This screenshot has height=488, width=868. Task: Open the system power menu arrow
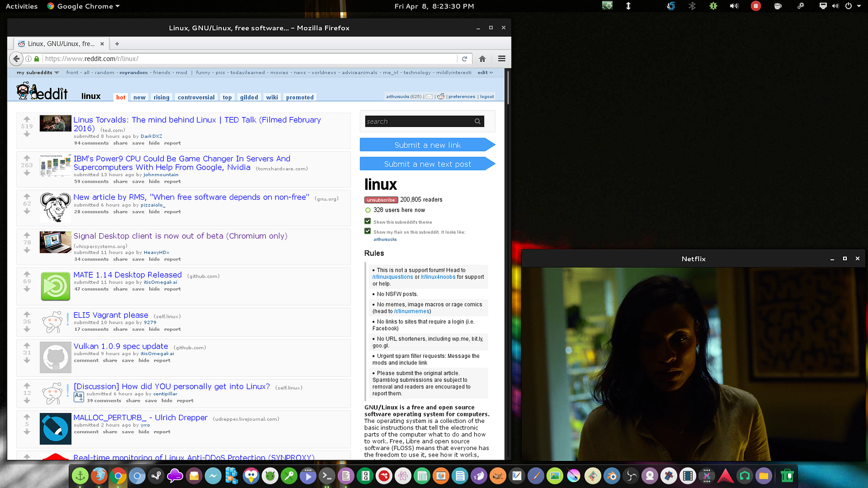tap(859, 6)
